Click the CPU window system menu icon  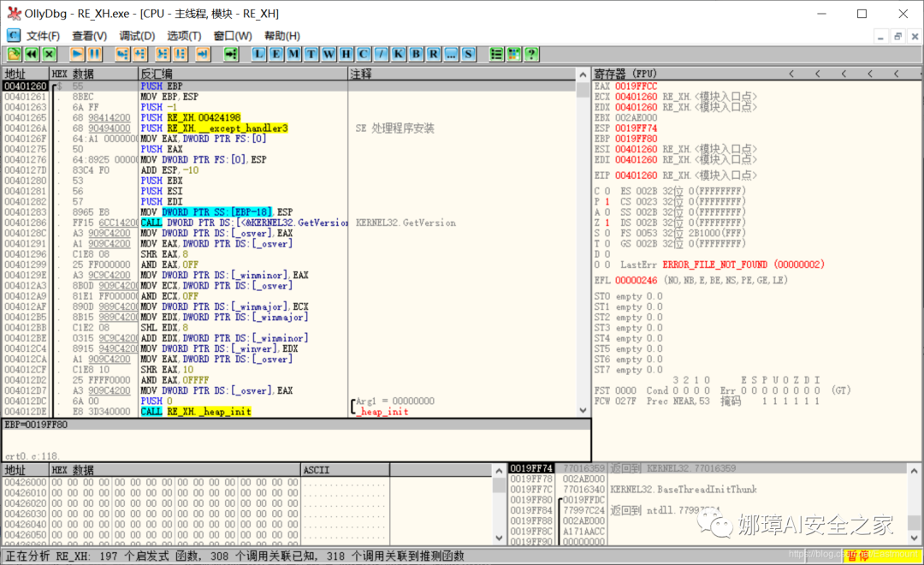tap(14, 36)
